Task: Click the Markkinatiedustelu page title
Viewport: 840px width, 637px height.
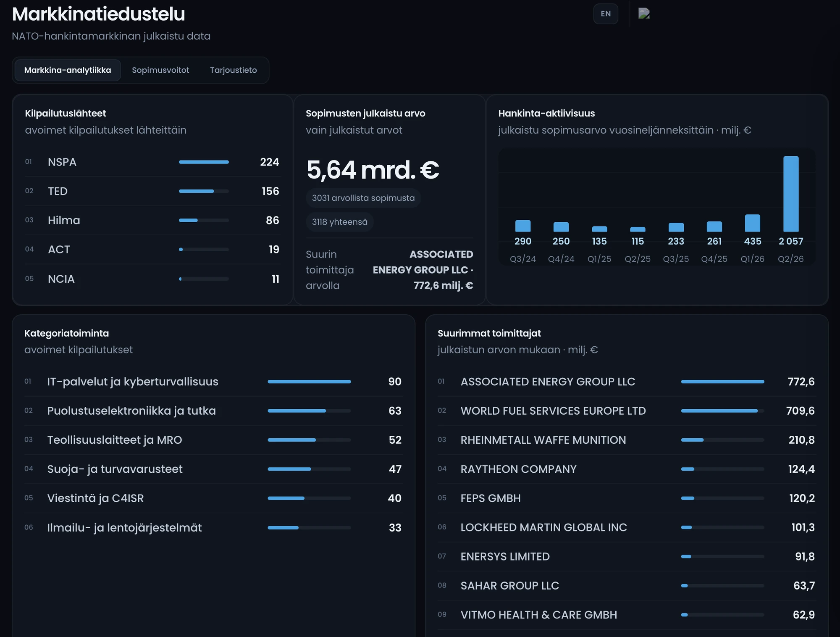Action: (x=99, y=14)
